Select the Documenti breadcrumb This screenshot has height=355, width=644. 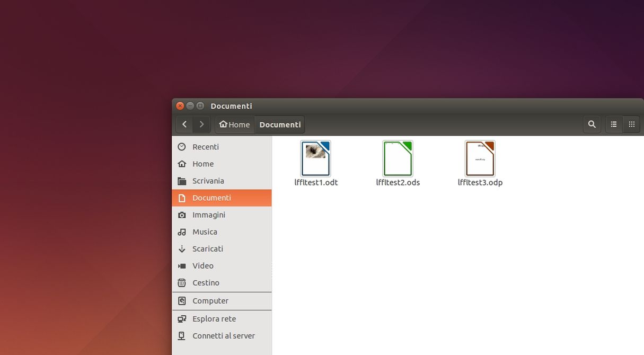coord(280,124)
